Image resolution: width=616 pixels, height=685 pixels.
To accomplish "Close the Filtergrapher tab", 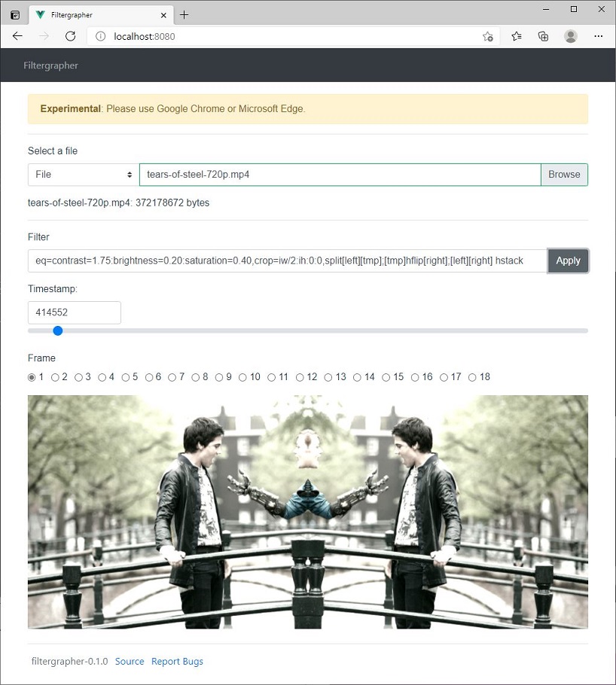I will pyautogui.click(x=163, y=15).
